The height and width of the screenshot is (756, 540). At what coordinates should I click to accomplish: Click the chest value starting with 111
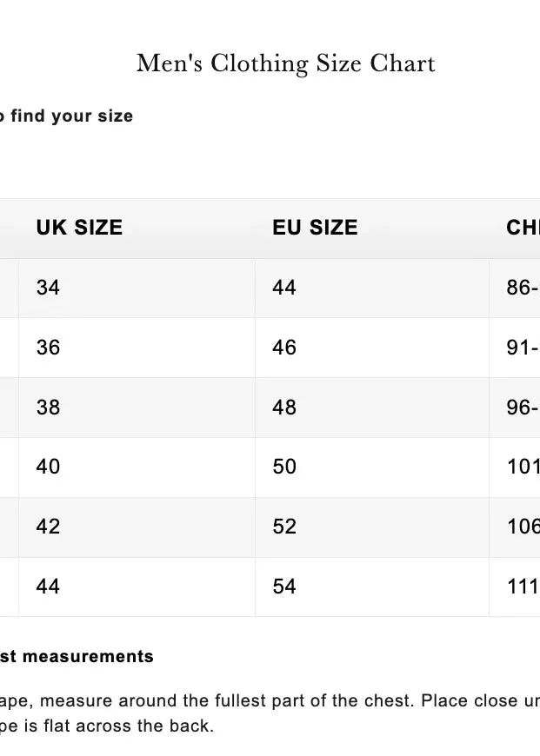point(523,587)
